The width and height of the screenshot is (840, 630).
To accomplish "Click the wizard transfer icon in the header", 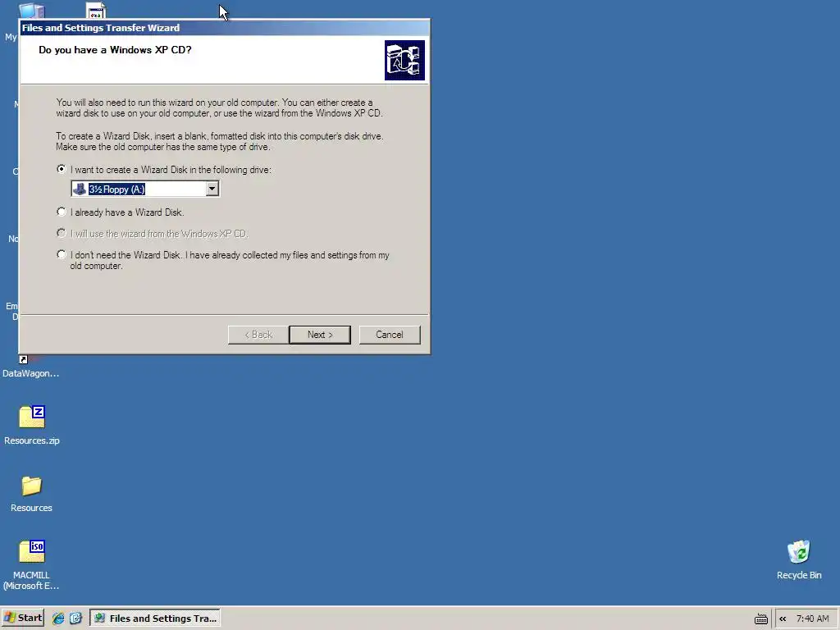I will (404, 60).
